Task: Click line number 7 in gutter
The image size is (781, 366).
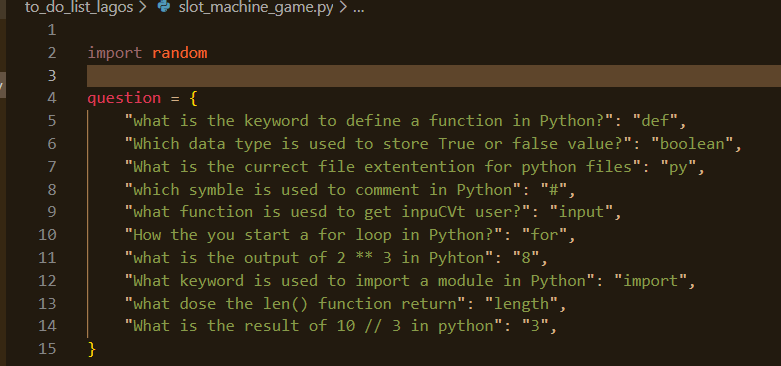Action: pyautogui.click(x=52, y=167)
